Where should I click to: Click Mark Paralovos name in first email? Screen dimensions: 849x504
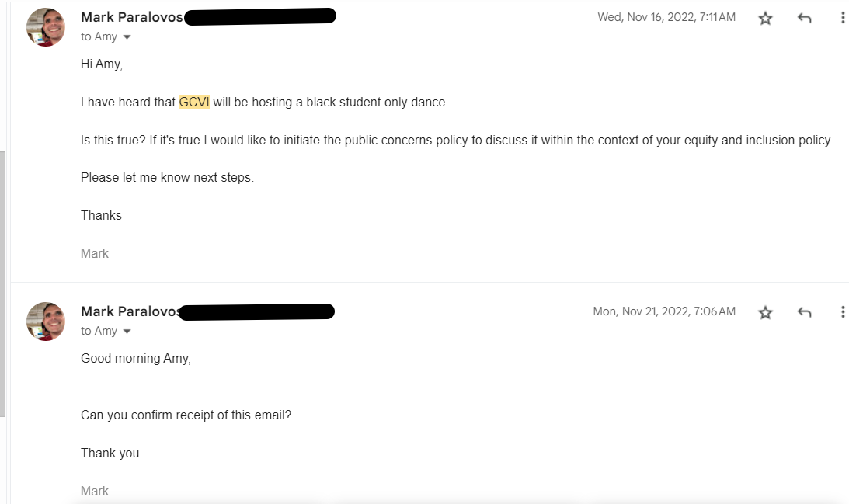(x=131, y=17)
